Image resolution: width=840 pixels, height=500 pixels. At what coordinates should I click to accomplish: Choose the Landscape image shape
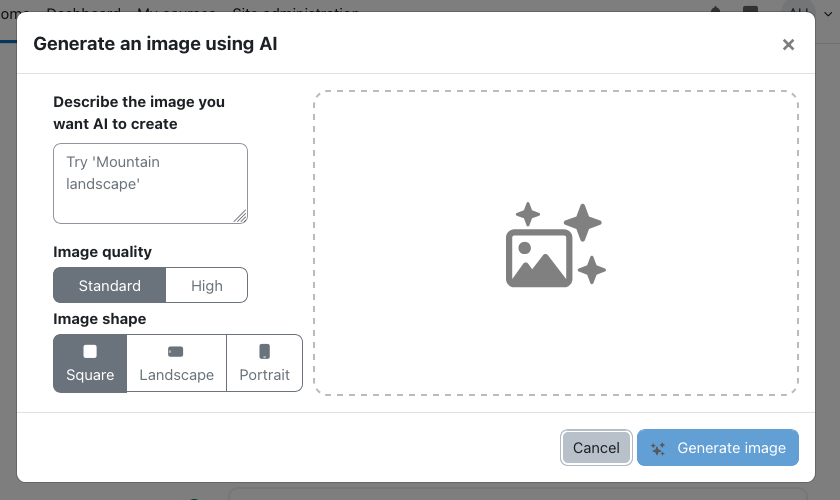tap(177, 363)
